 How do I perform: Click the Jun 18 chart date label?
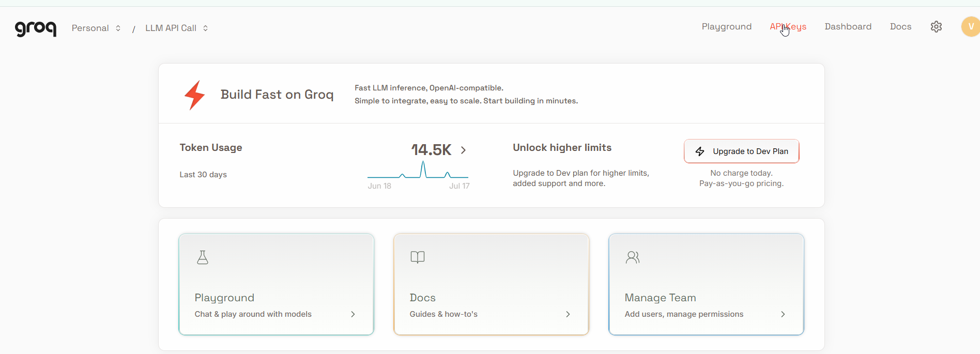coord(379,186)
